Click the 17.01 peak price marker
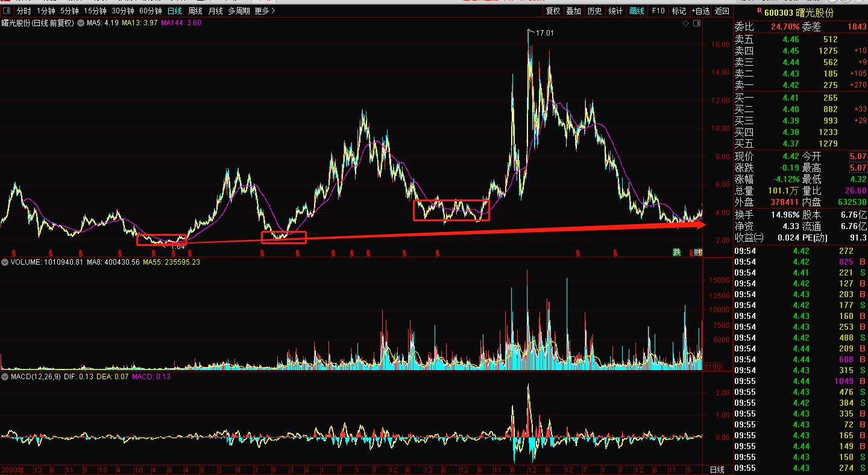Viewport: 868px width, 475px height. pos(544,33)
